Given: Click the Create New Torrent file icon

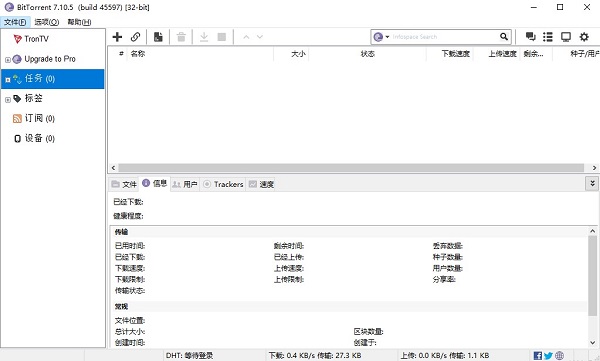Looking at the screenshot, I should tap(158, 37).
